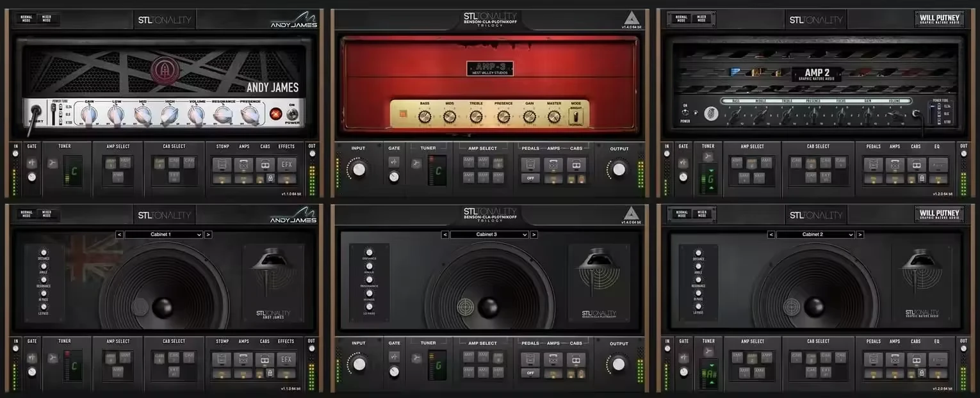980x398 pixels.
Task: Select AMP 1 in Will Putney amp view
Action: tap(737, 163)
